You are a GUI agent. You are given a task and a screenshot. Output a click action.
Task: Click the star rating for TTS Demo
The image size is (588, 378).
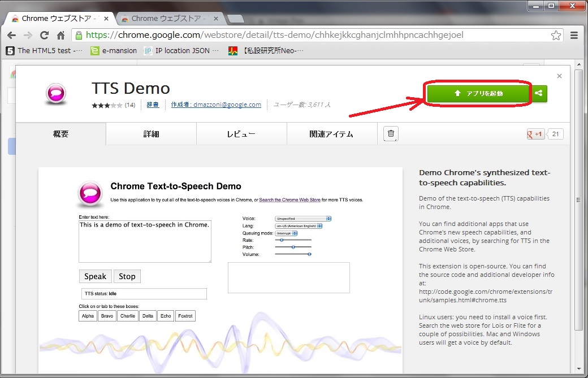(x=107, y=105)
